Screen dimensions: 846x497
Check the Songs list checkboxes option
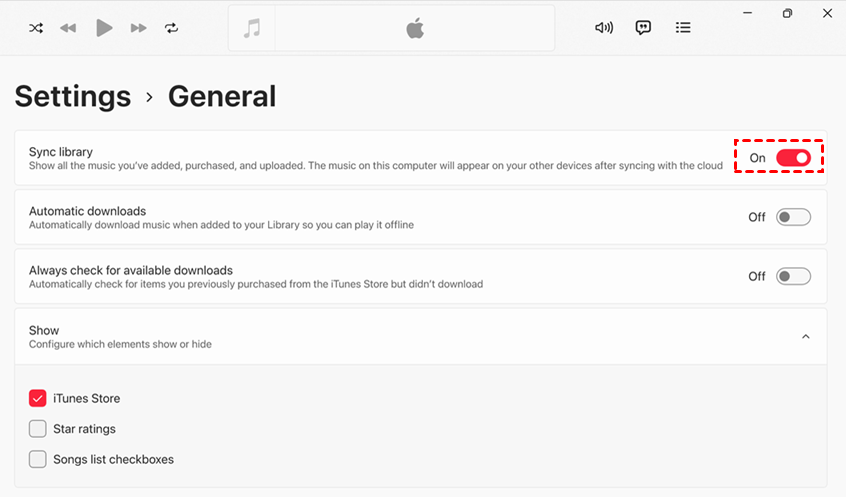[38, 459]
